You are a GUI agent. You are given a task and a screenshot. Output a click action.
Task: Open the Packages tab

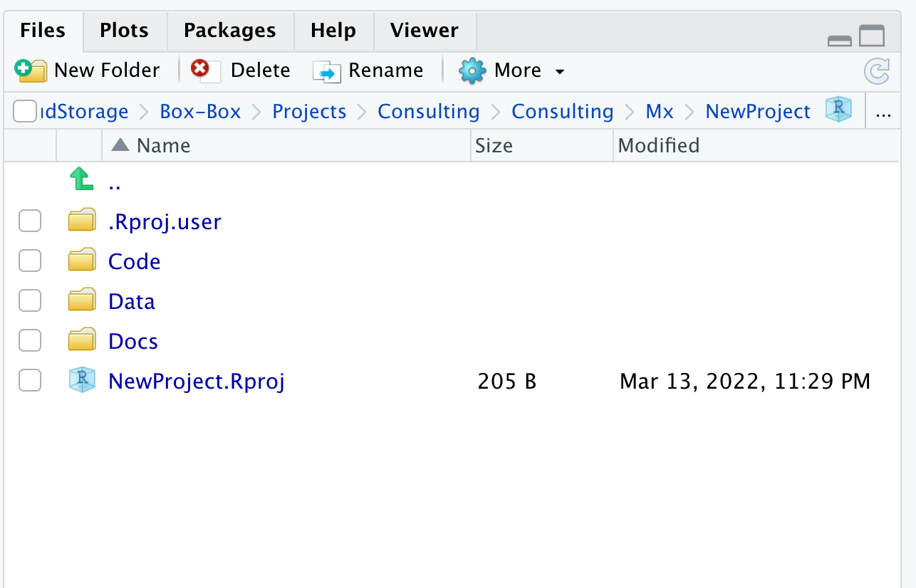(x=229, y=31)
